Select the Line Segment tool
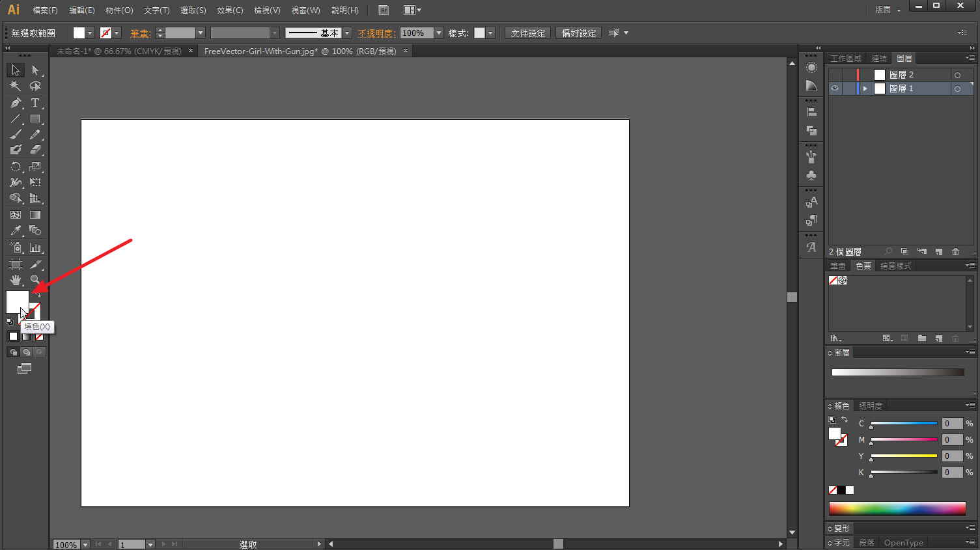Screen dimensions: 980x550 coord(16,119)
